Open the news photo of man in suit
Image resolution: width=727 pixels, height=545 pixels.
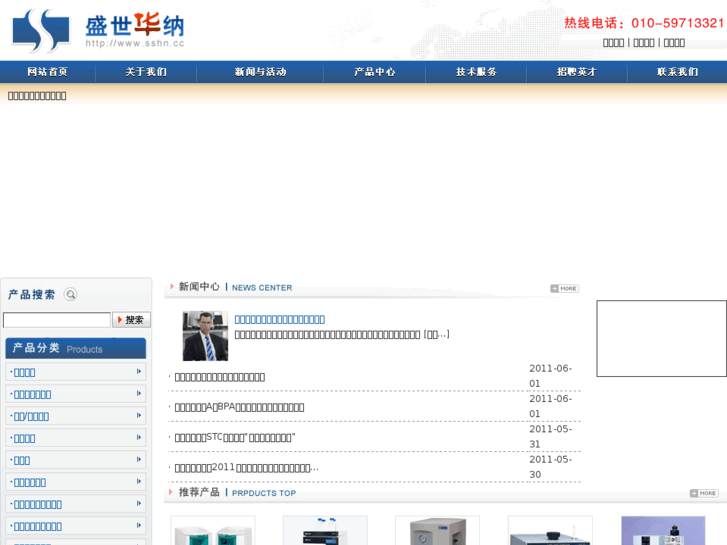[205, 336]
